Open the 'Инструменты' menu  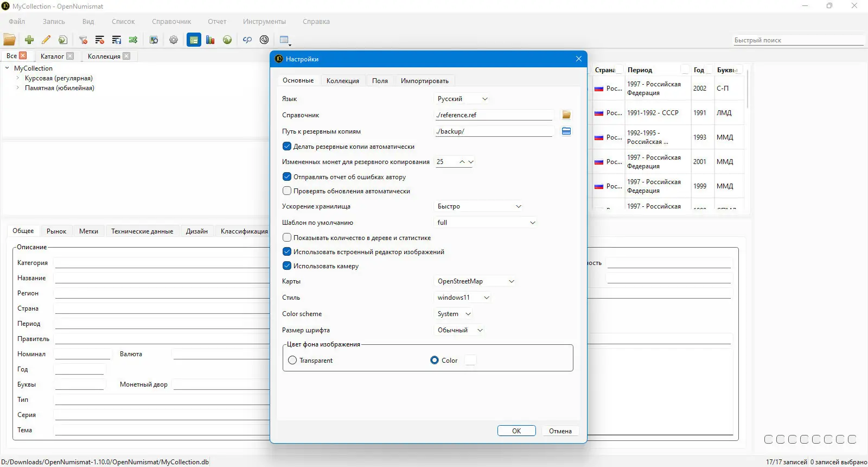click(264, 22)
